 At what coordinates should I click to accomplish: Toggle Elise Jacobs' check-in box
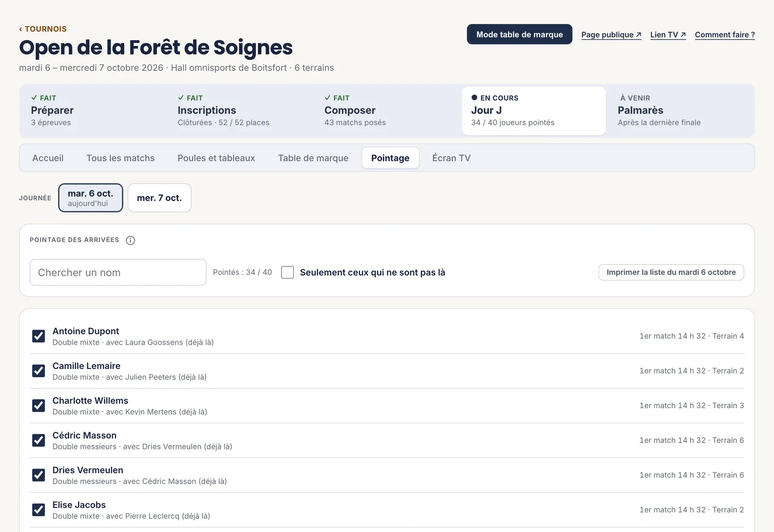pyautogui.click(x=39, y=510)
